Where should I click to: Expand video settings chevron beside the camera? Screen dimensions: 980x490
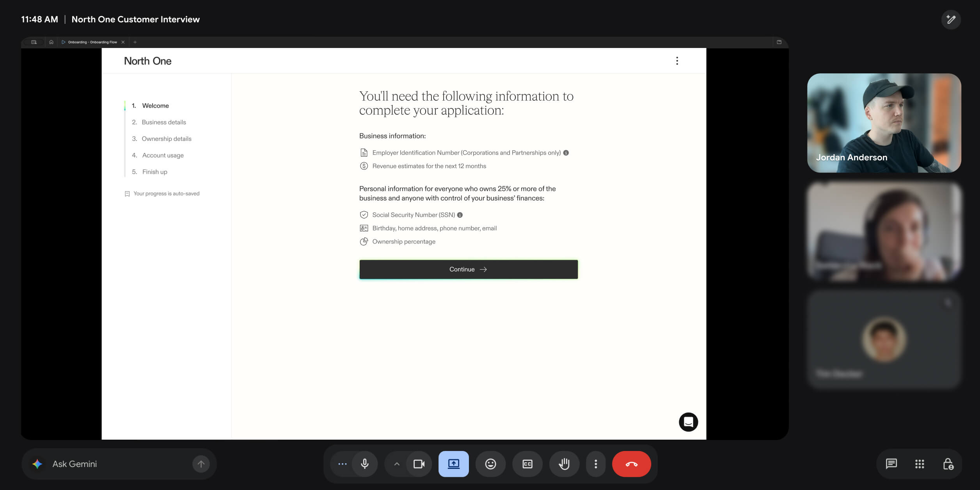coord(396,464)
